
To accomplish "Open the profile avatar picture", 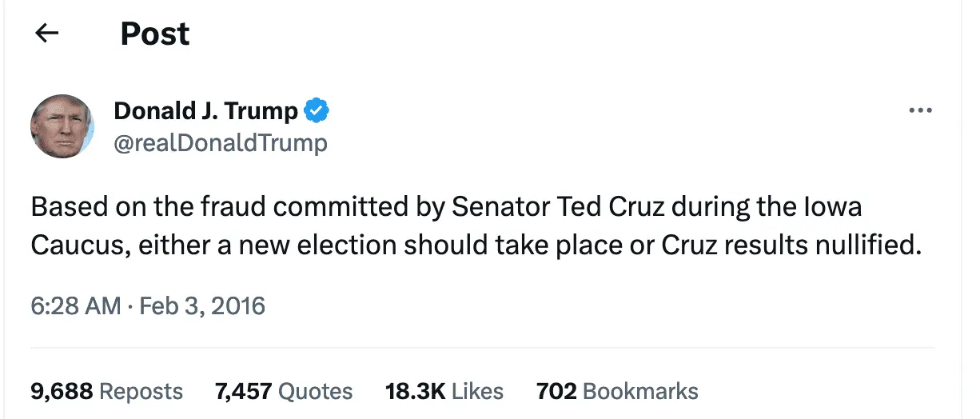I will coord(62,126).
